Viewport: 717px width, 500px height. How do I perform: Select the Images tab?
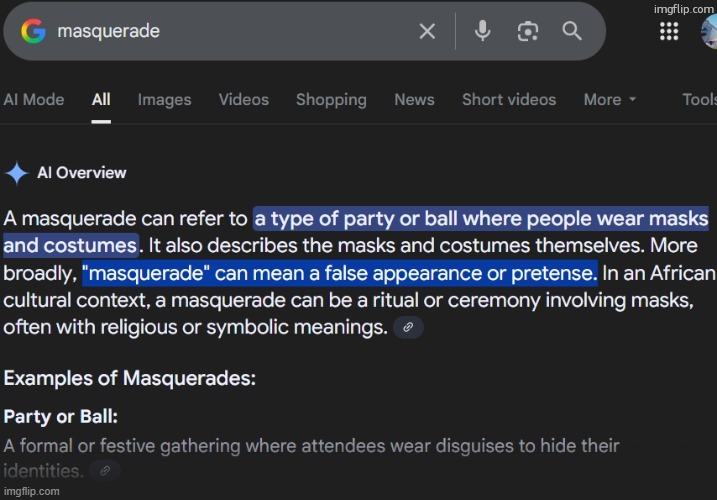[x=164, y=99]
